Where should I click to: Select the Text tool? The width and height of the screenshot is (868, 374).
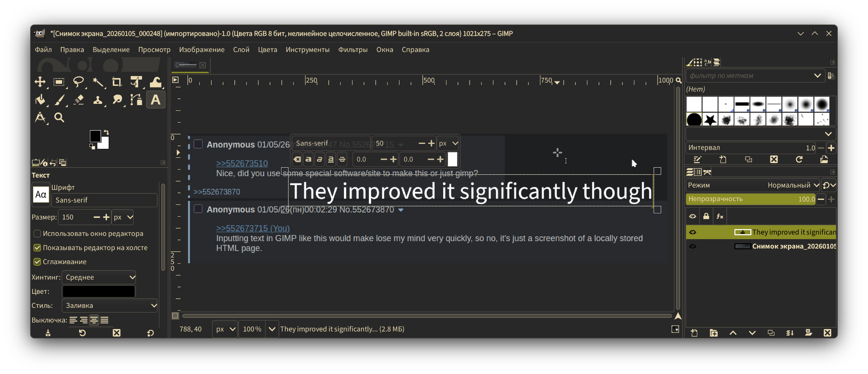(156, 100)
